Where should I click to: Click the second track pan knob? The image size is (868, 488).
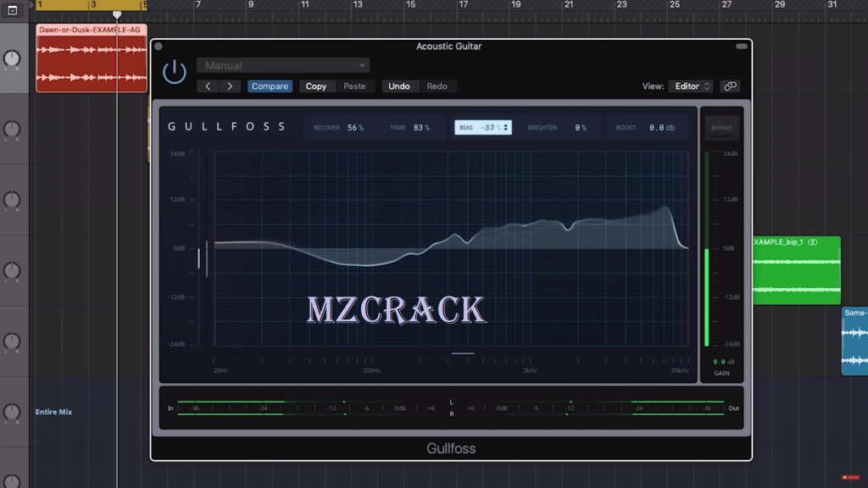pyautogui.click(x=12, y=130)
